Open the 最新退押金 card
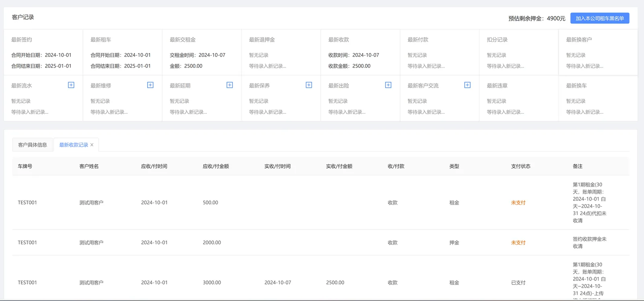The width and height of the screenshot is (644, 301). tap(281, 52)
